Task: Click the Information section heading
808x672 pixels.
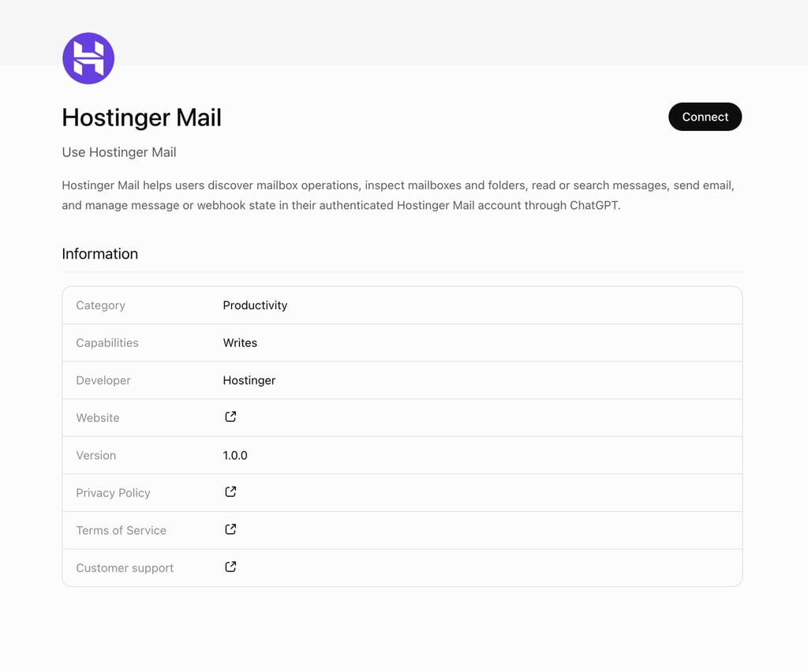Action: (x=100, y=254)
